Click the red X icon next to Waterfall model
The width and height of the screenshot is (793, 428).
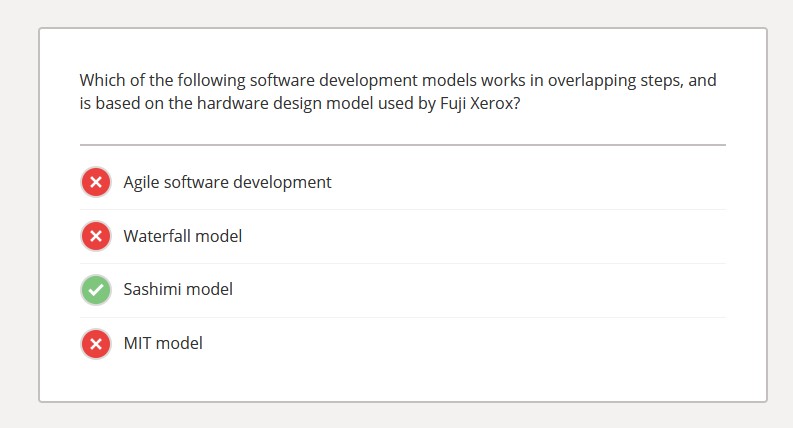[x=95, y=236]
